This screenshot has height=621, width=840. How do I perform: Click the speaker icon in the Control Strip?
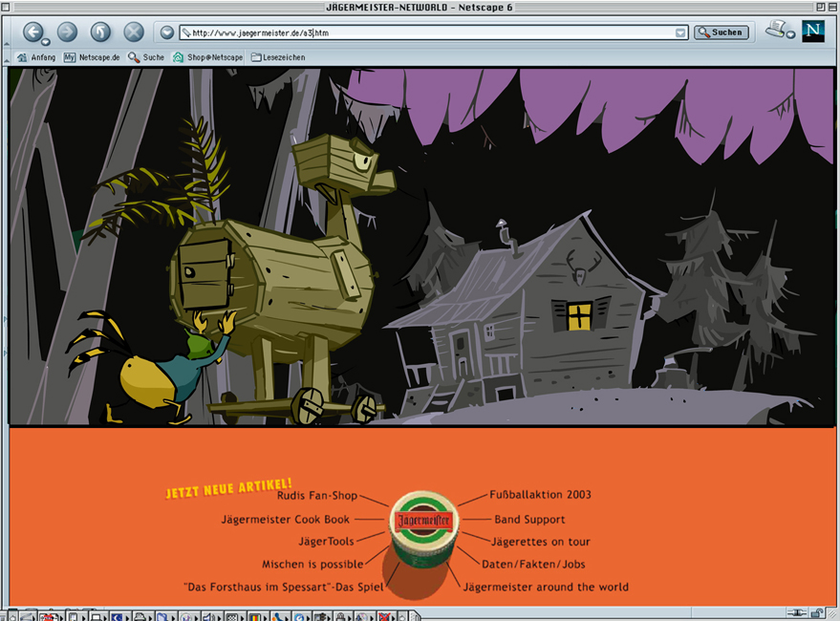(209, 617)
